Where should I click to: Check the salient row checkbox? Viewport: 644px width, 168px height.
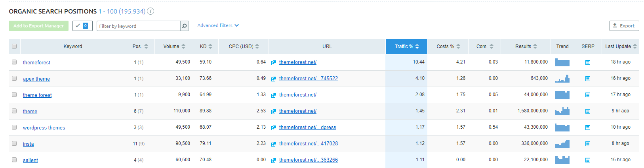pos(14,160)
